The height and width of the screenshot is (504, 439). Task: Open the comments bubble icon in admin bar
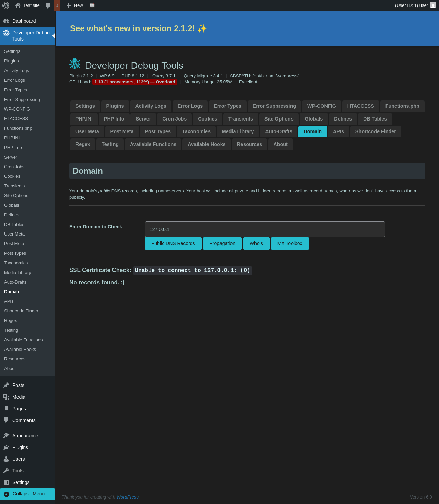click(x=48, y=5)
